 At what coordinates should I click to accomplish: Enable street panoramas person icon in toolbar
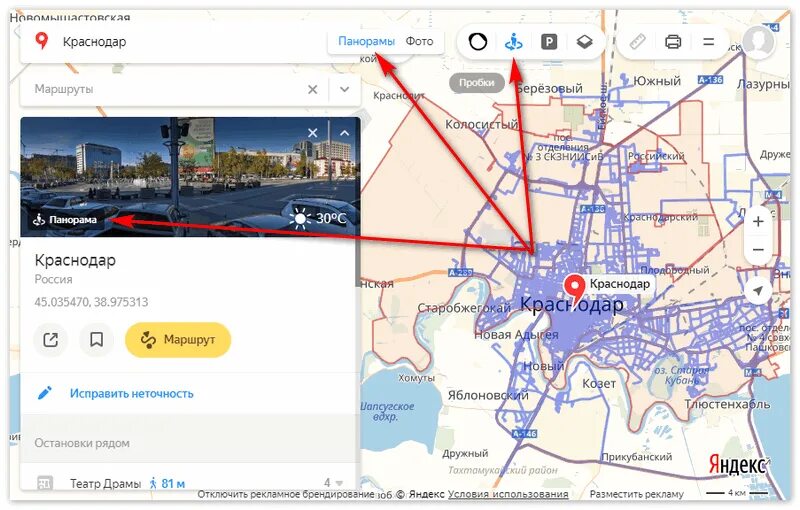[x=513, y=41]
